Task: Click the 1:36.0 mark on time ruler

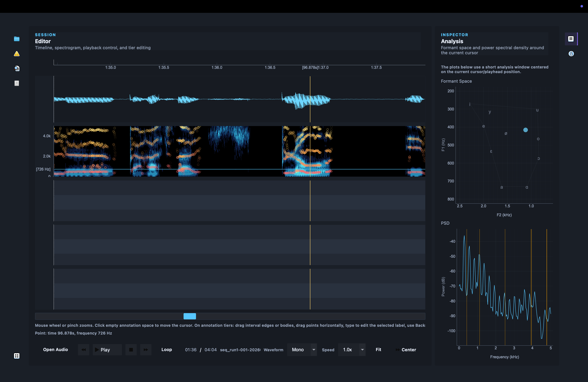Action: [217, 67]
